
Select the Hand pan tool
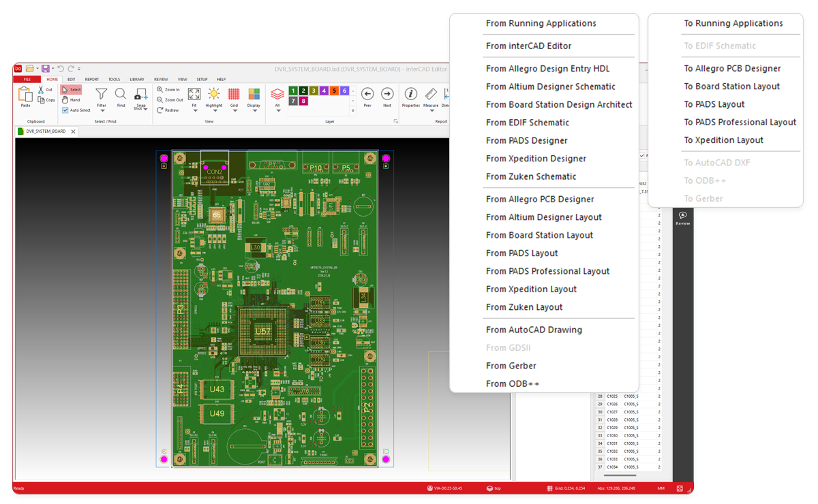coord(71,99)
